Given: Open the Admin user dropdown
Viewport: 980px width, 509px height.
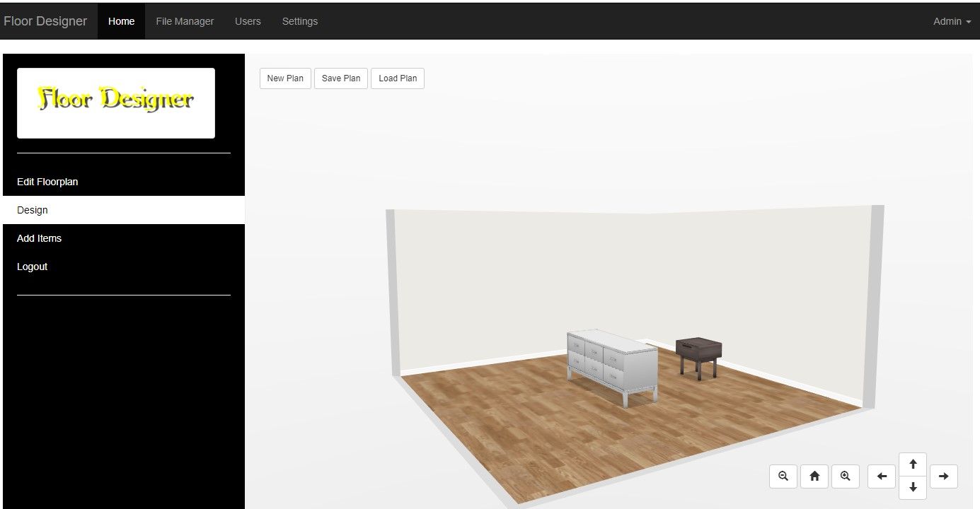Looking at the screenshot, I should coord(952,21).
